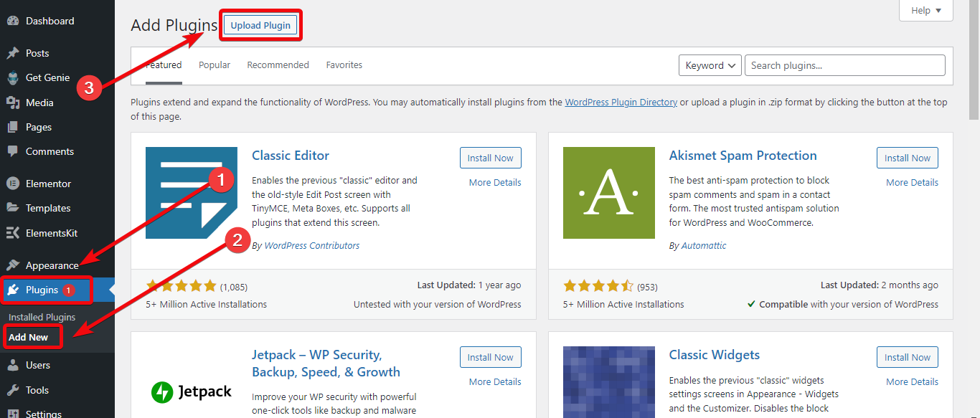Open the Classic Widgets title link
The width and height of the screenshot is (980, 418).
(x=714, y=355)
